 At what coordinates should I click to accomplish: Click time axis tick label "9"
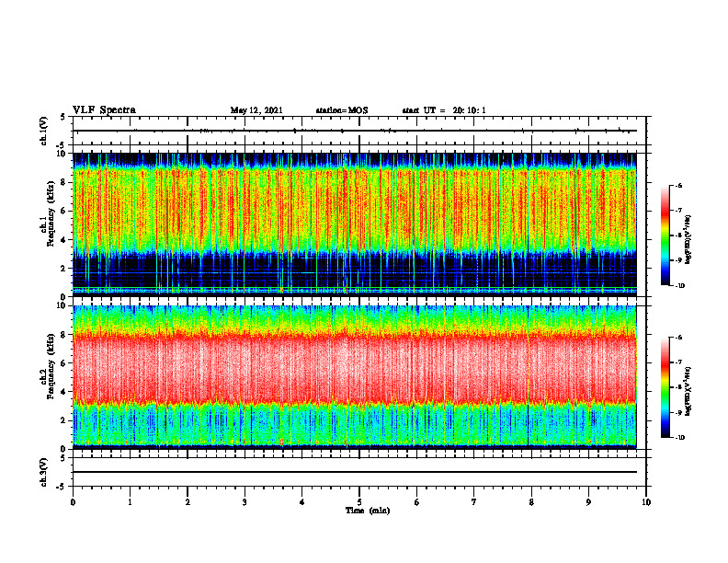(588, 502)
